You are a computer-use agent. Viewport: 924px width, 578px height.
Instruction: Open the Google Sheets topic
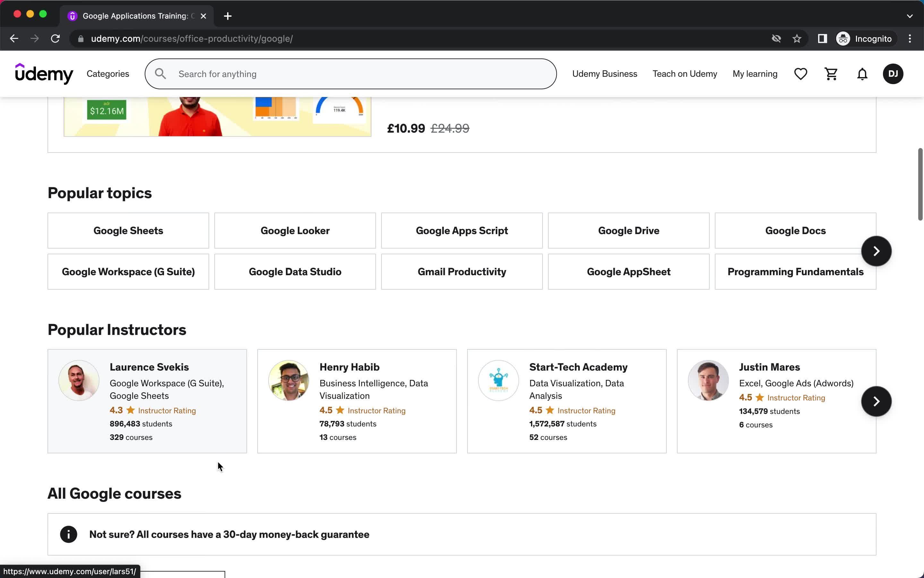coord(128,231)
